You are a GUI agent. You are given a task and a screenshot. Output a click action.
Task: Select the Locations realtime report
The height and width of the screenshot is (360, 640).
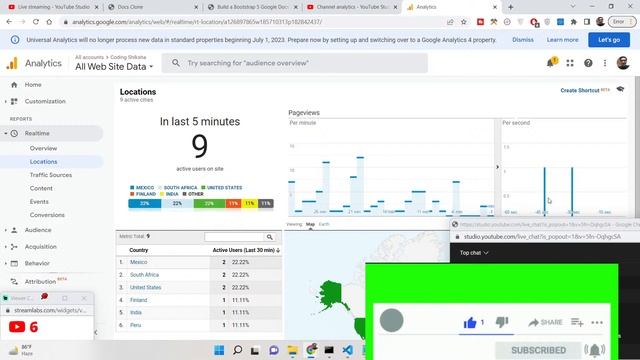point(43,162)
